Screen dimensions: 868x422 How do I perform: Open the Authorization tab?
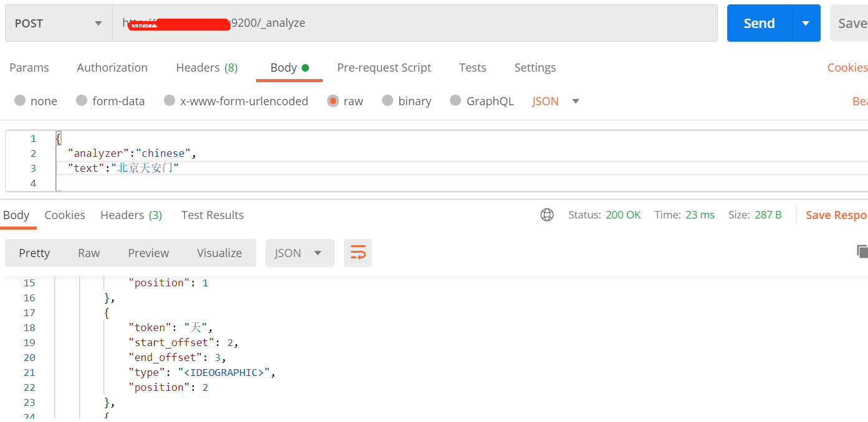point(112,67)
